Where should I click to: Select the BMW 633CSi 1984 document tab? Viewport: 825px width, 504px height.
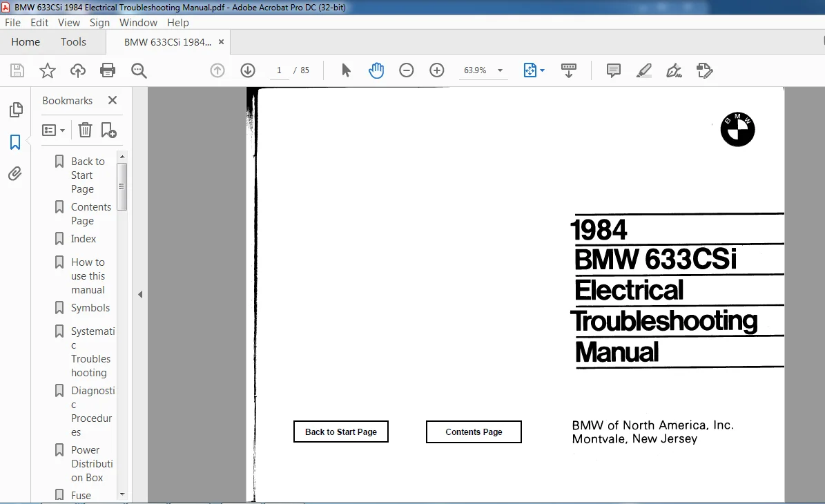point(167,42)
